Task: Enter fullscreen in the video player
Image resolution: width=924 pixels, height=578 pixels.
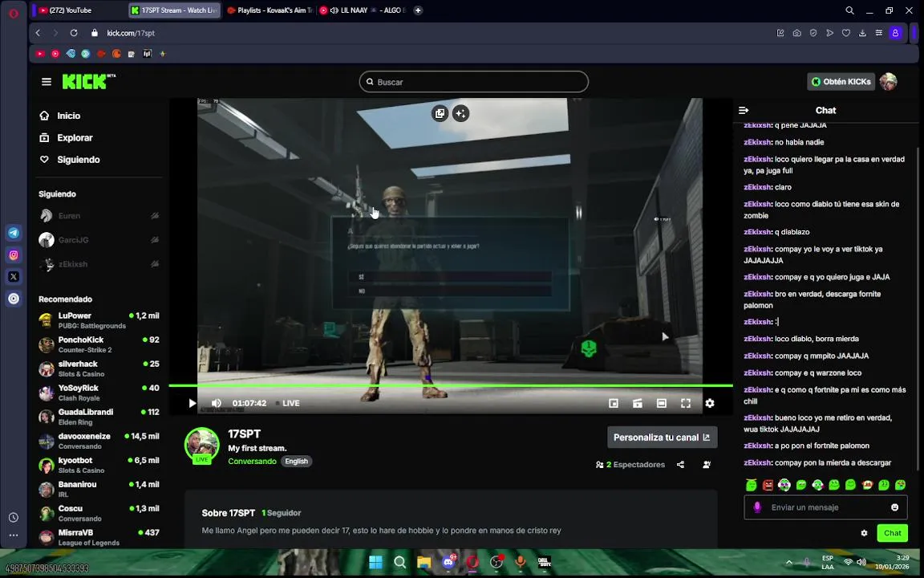Action: point(685,403)
